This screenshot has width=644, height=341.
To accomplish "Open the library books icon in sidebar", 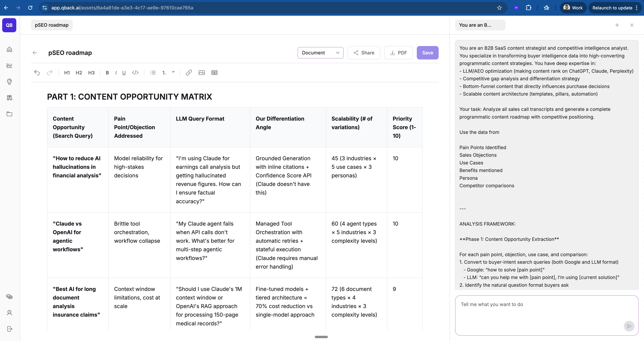I will [x=9, y=98].
